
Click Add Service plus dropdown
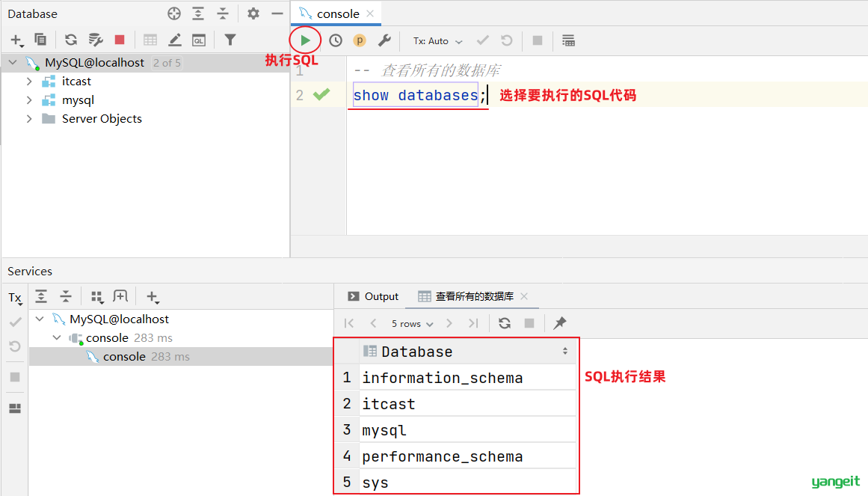click(153, 298)
